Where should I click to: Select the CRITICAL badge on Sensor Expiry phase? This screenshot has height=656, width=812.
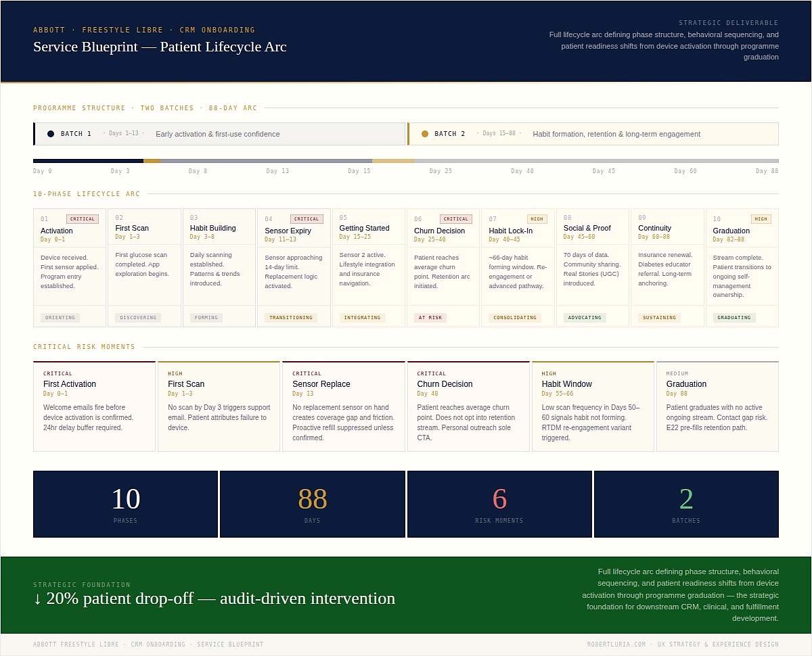[x=306, y=218]
